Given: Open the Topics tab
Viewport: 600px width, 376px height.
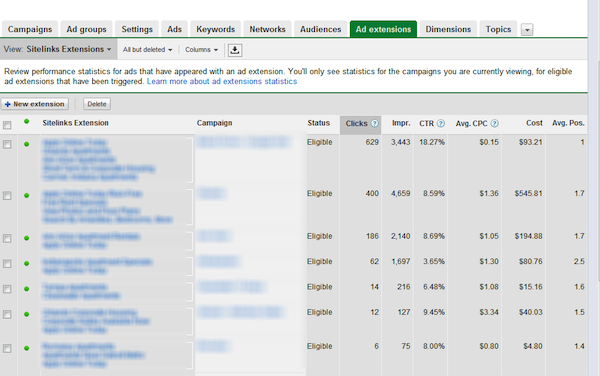Looking at the screenshot, I should pos(498,29).
